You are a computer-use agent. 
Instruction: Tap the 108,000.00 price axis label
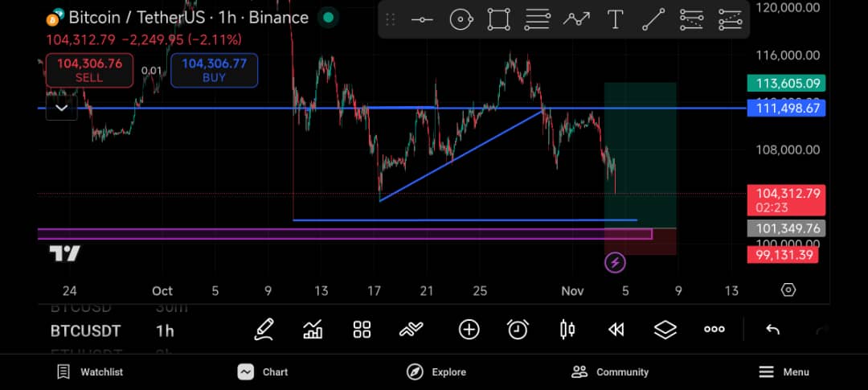788,150
